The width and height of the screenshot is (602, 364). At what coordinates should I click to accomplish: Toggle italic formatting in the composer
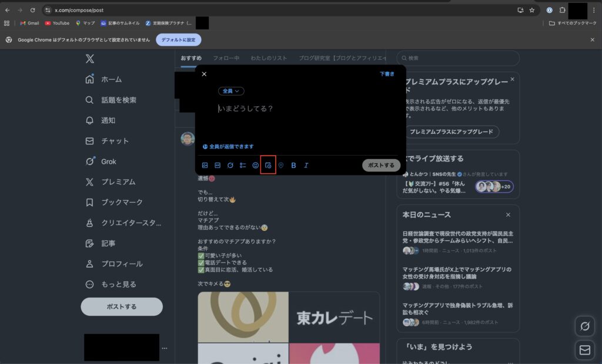(306, 165)
